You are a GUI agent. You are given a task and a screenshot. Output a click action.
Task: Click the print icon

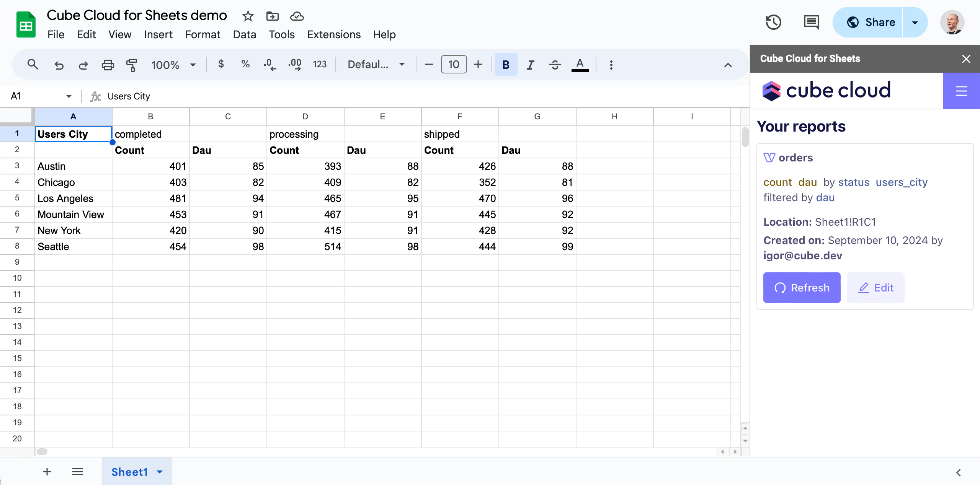108,65
